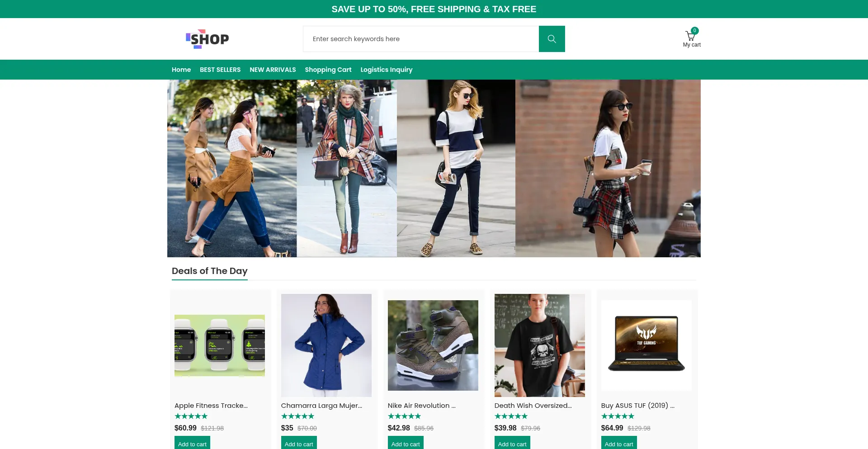
Task: Focus the search keywords input field
Action: tap(420, 39)
